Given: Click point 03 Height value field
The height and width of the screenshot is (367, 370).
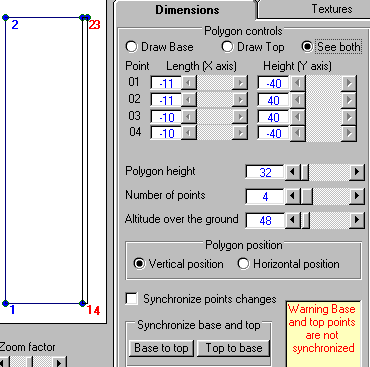Looking at the screenshot, I should [x=274, y=117].
